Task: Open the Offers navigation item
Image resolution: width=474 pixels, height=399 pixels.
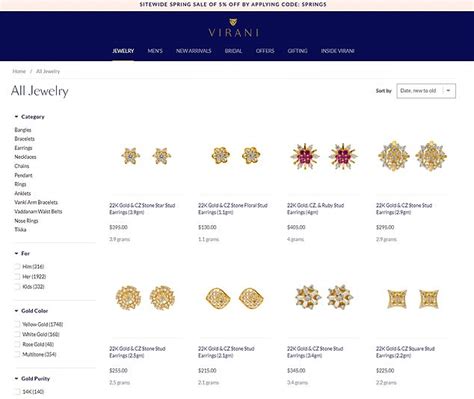Action: pos(265,51)
